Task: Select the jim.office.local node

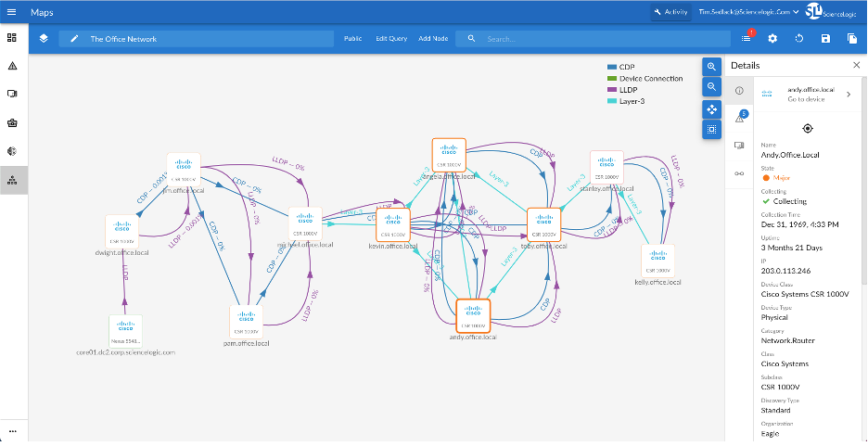Action: coord(184,170)
